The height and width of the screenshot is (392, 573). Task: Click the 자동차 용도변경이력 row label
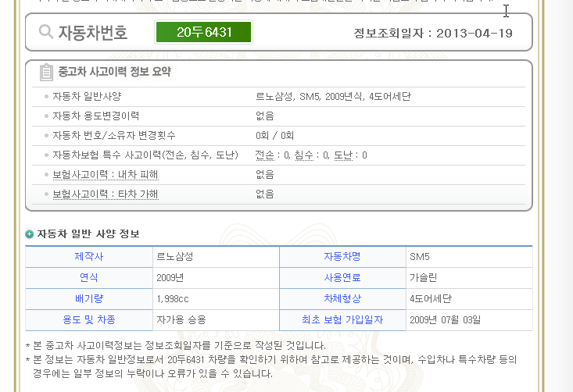(x=95, y=116)
